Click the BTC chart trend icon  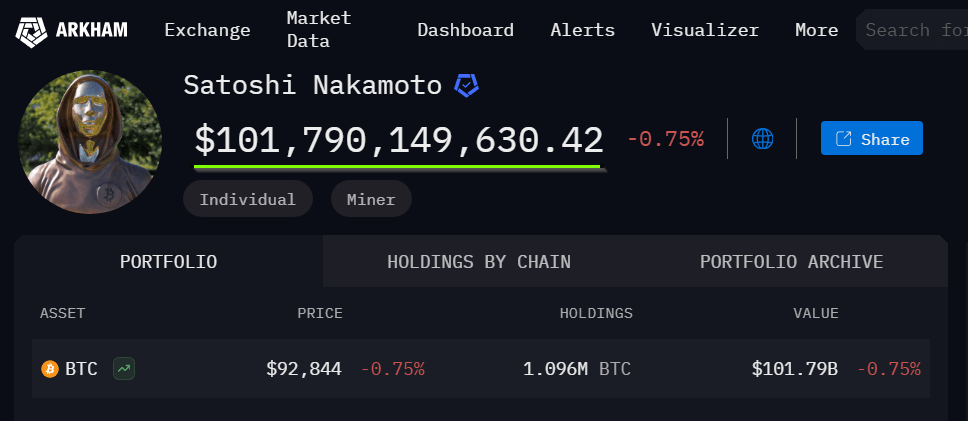(x=124, y=369)
